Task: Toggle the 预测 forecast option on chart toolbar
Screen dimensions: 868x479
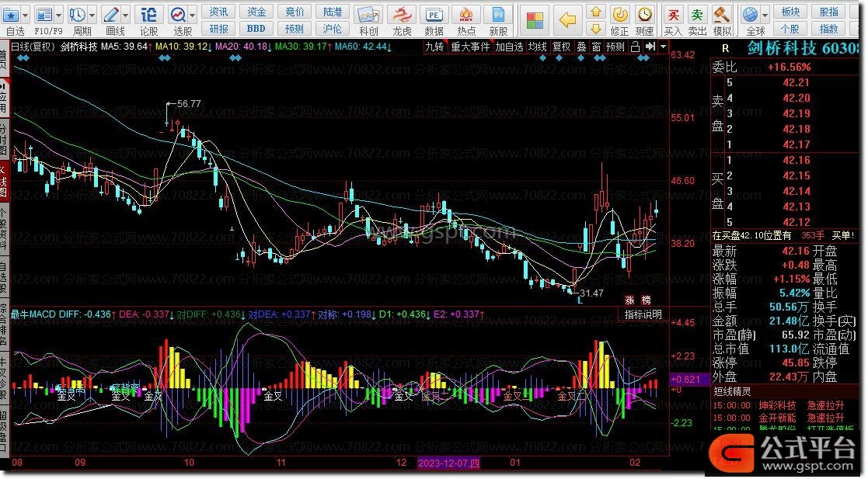Action: tap(615, 47)
